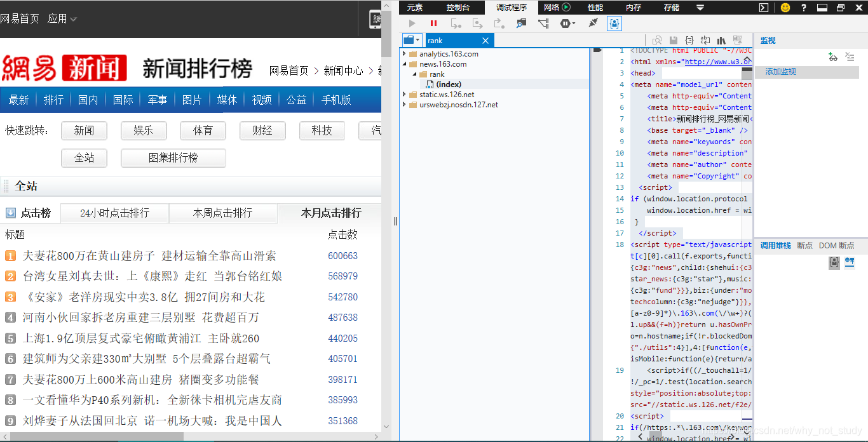Click the green play icon beside 网络
Screen dimensions: 868x442
click(x=566, y=8)
